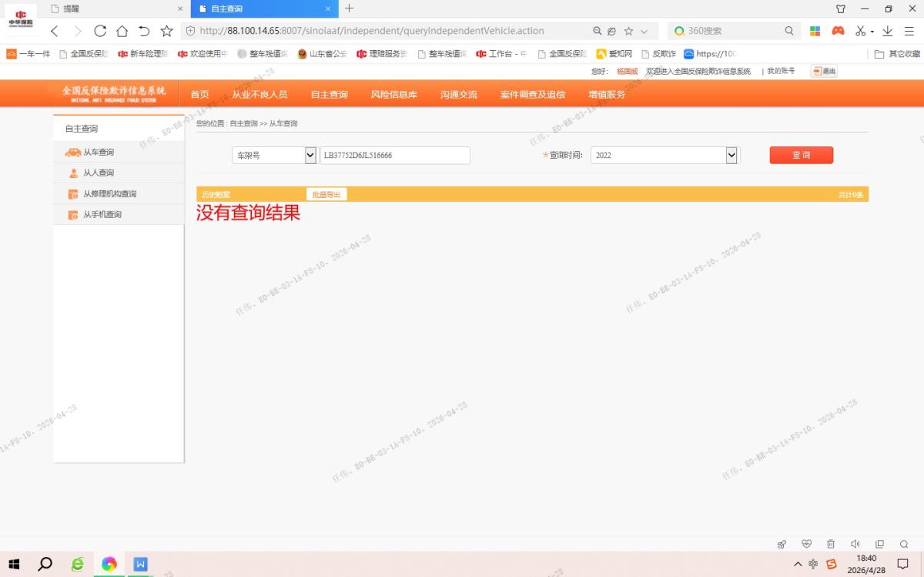Image resolution: width=924 pixels, height=577 pixels.
Task: Toggle the page sound speaker icon
Action: tap(855, 544)
